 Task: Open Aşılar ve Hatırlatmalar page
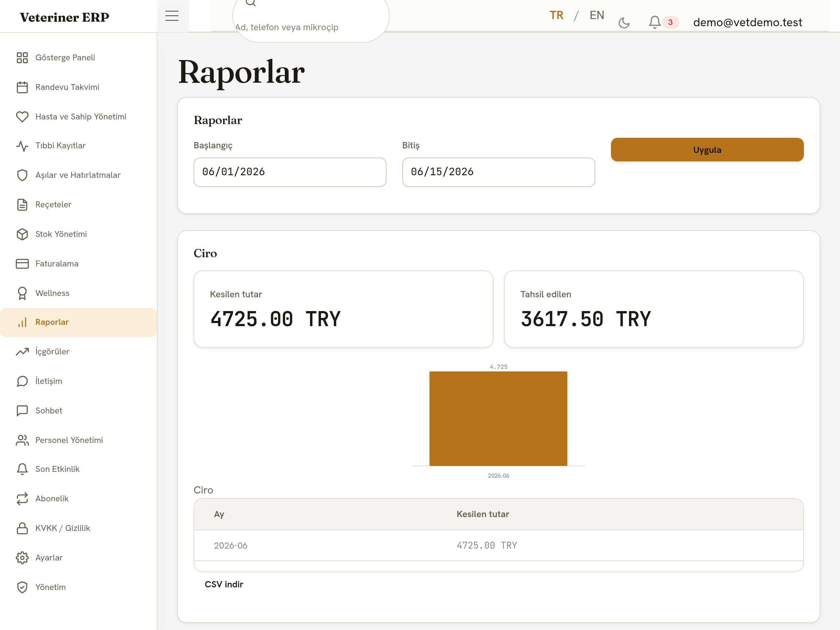pyautogui.click(x=79, y=176)
